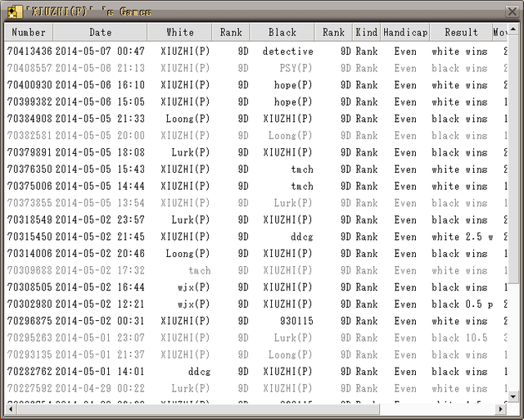Sort by the Date column header
This screenshot has height=420, width=524.
click(x=100, y=33)
